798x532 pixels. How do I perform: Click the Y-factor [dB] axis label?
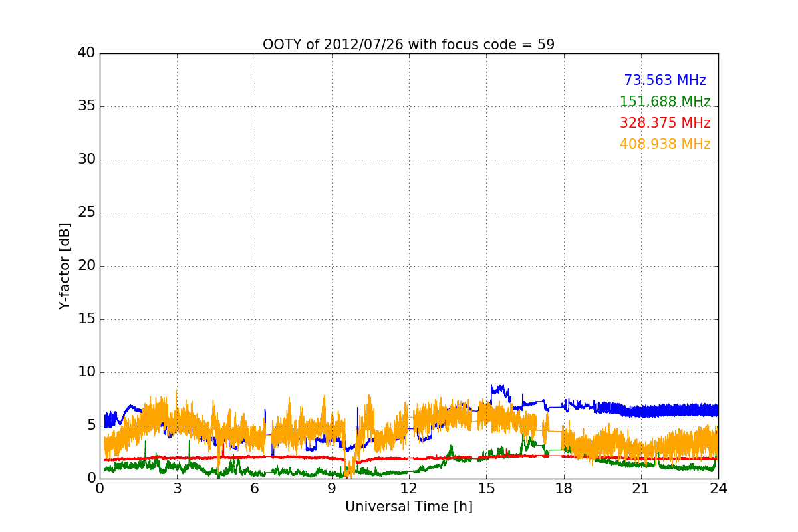(65, 266)
